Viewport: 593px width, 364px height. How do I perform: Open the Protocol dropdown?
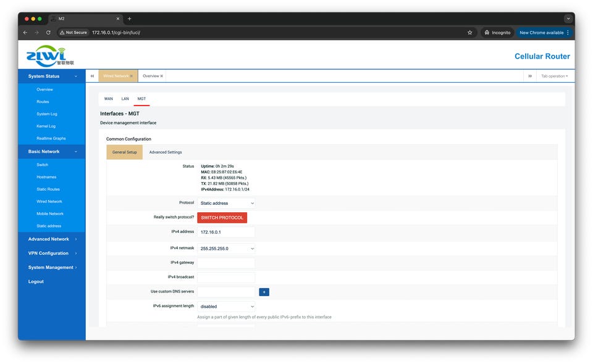point(226,203)
